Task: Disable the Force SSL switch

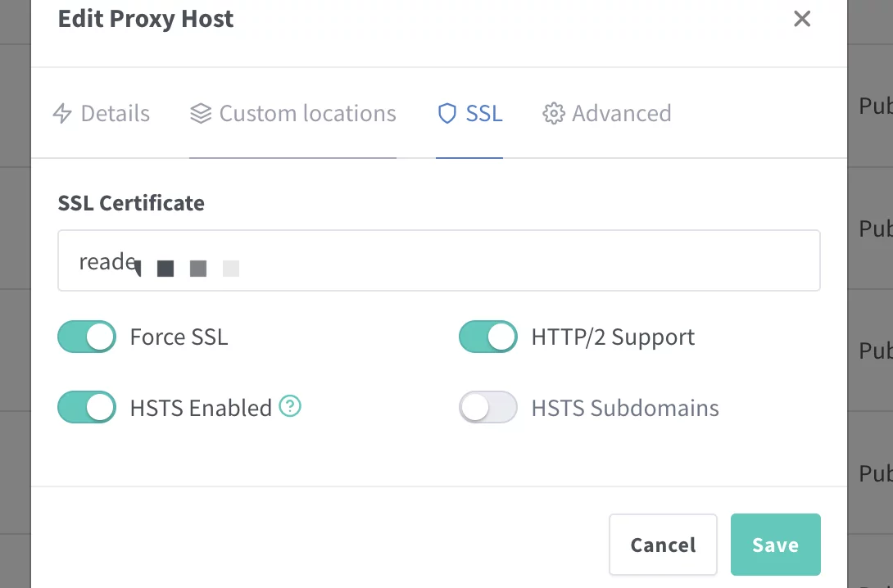Action: [x=87, y=337]
